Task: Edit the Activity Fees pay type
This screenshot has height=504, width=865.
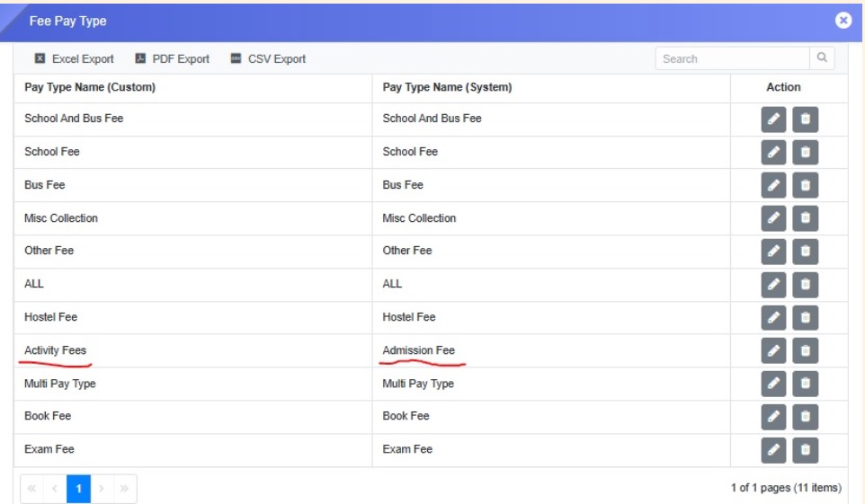Action: click(x=773, y=351)
